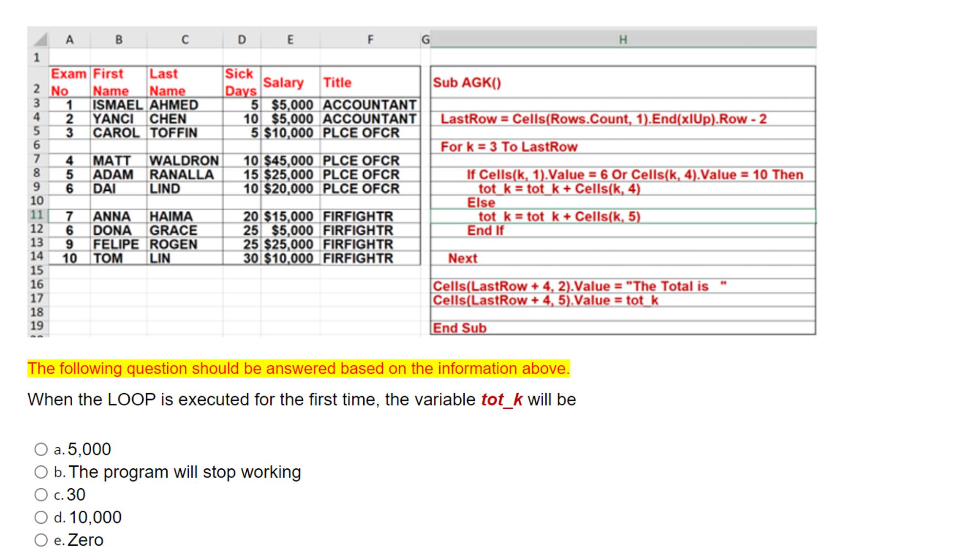
Task: Click the FELIPE name cell
Action: [116, 244]
